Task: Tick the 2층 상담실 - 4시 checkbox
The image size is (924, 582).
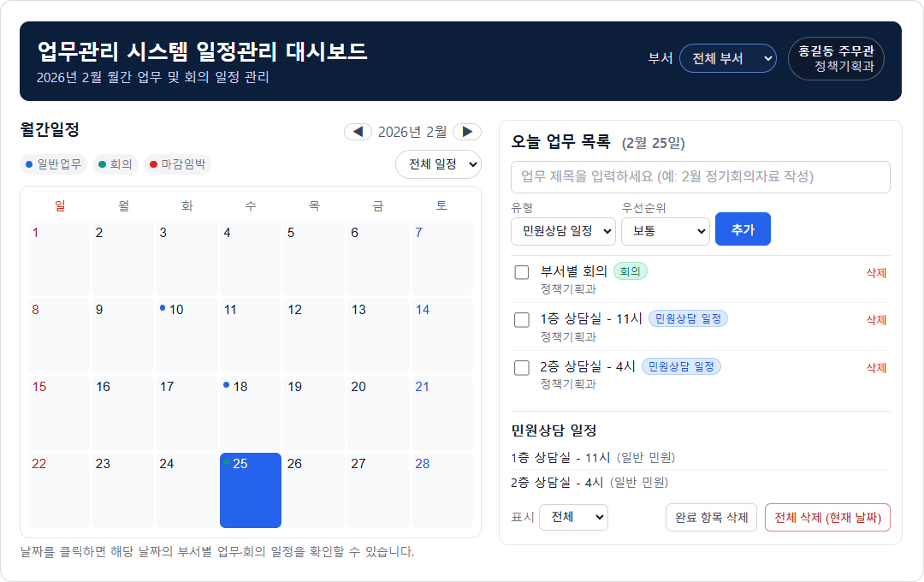Action: pos(522,368)
